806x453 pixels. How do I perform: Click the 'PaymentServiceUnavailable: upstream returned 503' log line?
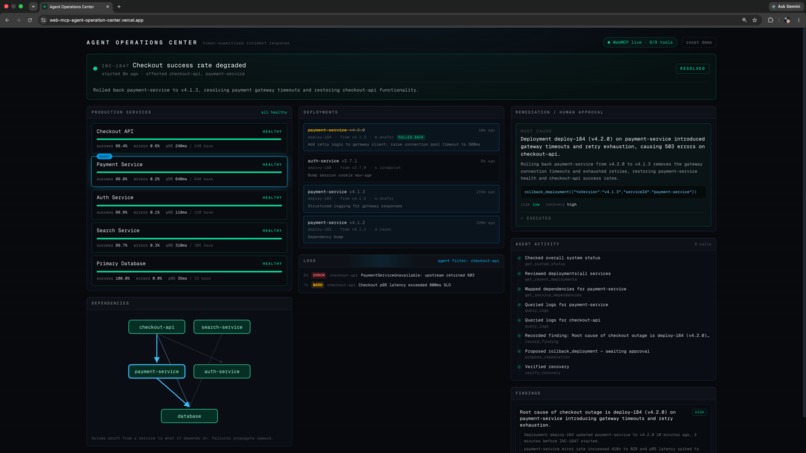pos(417,275)
